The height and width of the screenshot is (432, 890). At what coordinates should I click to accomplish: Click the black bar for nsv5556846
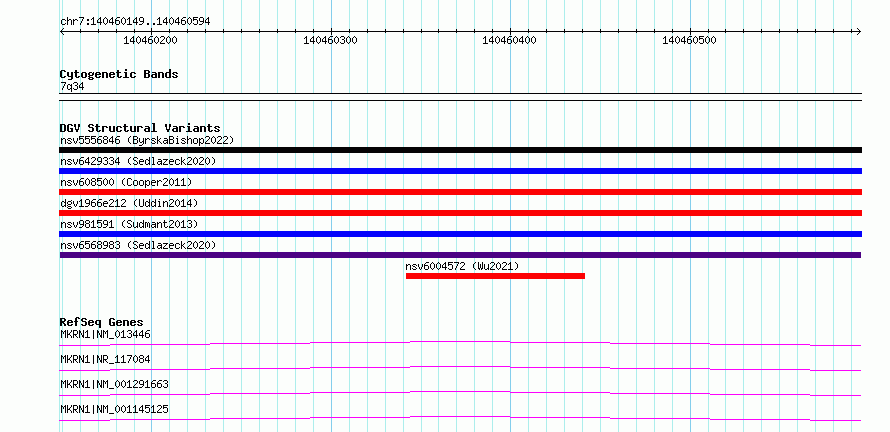460,150
